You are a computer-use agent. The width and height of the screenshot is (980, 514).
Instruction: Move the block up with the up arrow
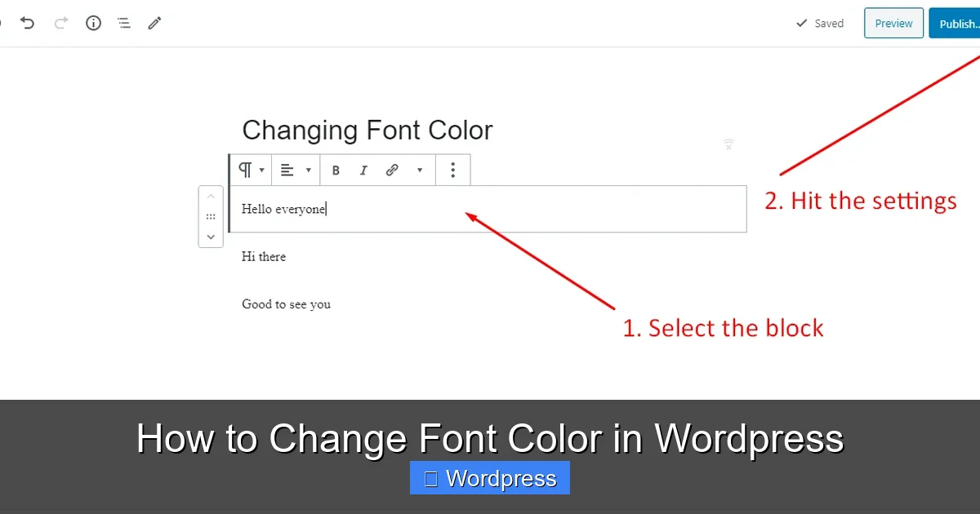coord(211,196)
